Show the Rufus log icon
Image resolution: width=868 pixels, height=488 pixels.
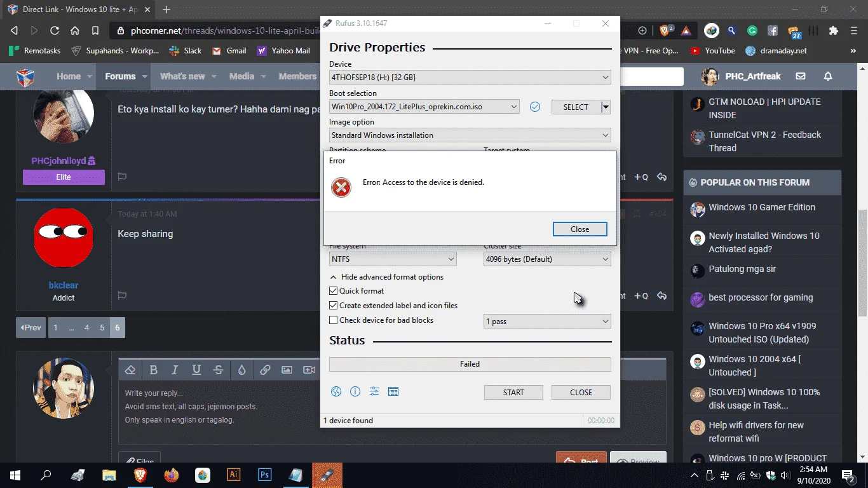393,391
